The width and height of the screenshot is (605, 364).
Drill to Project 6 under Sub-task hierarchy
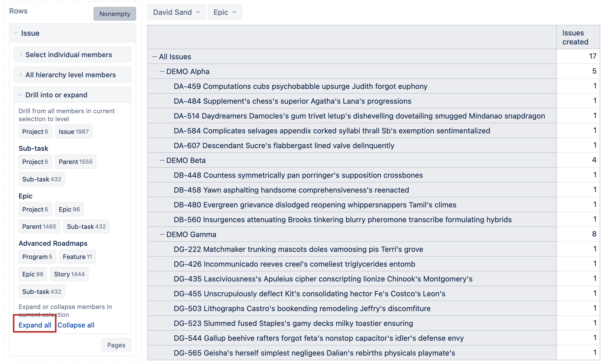pyautogui.click(x=35, y=162)
